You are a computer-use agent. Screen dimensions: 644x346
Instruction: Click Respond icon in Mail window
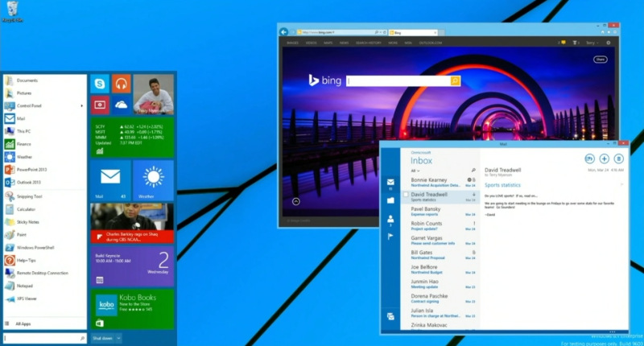(589, 159)
